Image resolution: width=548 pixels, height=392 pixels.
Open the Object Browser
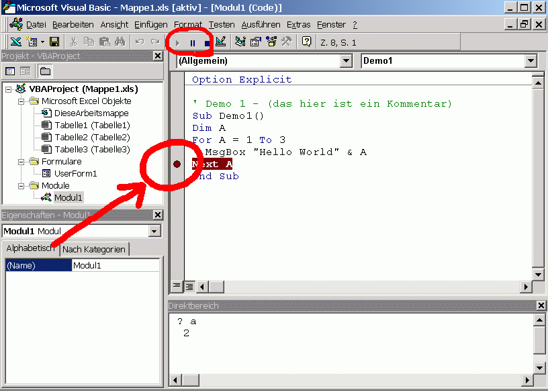tap(271, 42)
